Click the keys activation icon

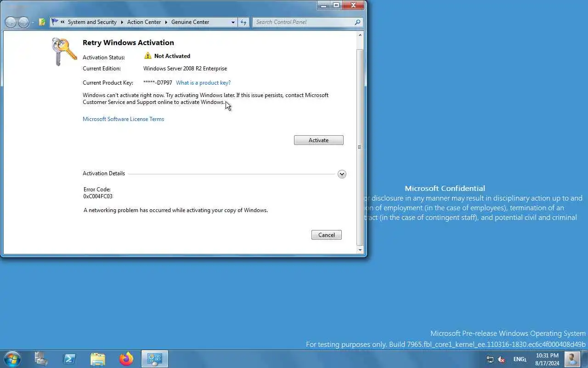[64, 52]
